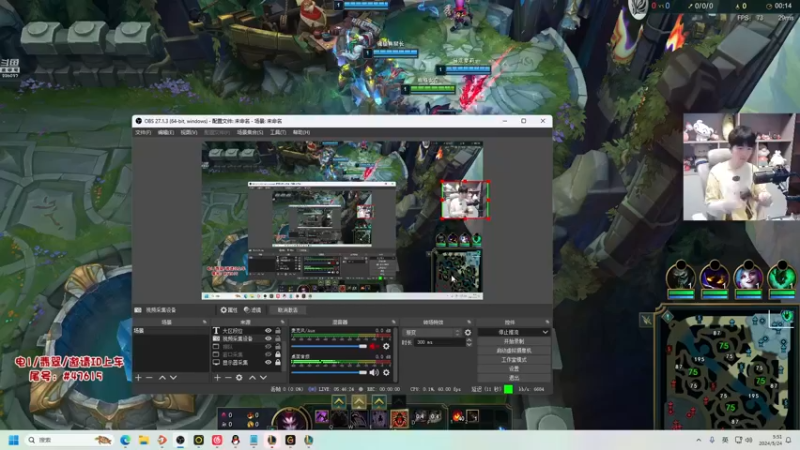Screen dimensions: 800x450
Task: Toggle visibility eye of window capture source
Action: (x=268, y=354)
